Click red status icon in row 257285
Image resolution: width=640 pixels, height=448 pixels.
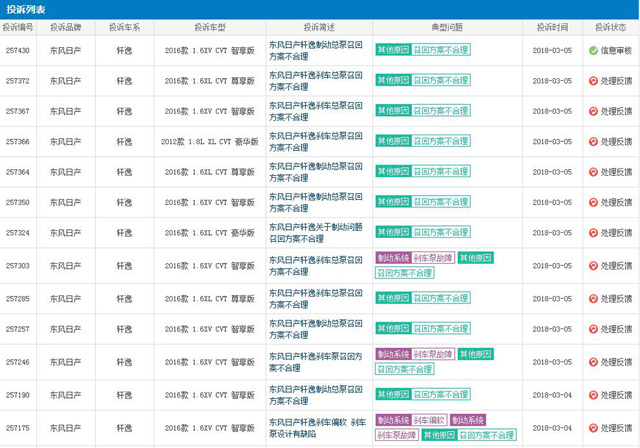click(593, 299)
